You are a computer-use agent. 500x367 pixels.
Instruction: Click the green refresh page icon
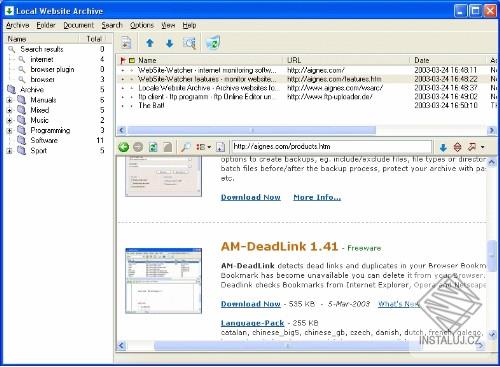click(x=153, y=147)
